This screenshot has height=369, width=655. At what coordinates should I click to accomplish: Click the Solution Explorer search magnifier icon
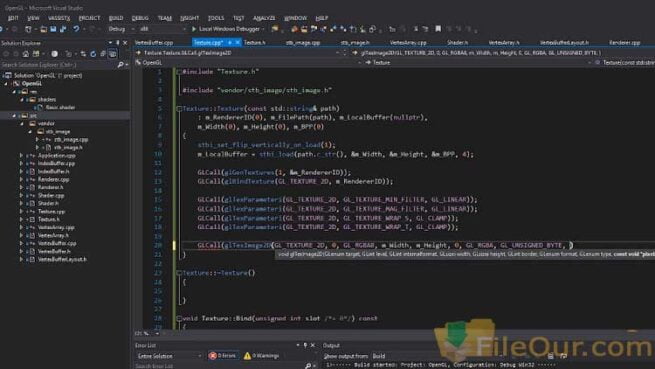click(x=120, y=65)
